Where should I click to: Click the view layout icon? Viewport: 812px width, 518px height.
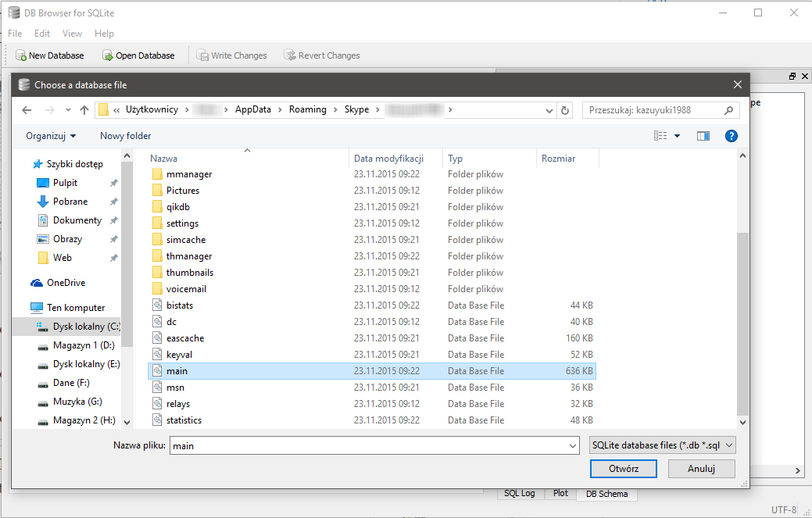click(660, 136)
